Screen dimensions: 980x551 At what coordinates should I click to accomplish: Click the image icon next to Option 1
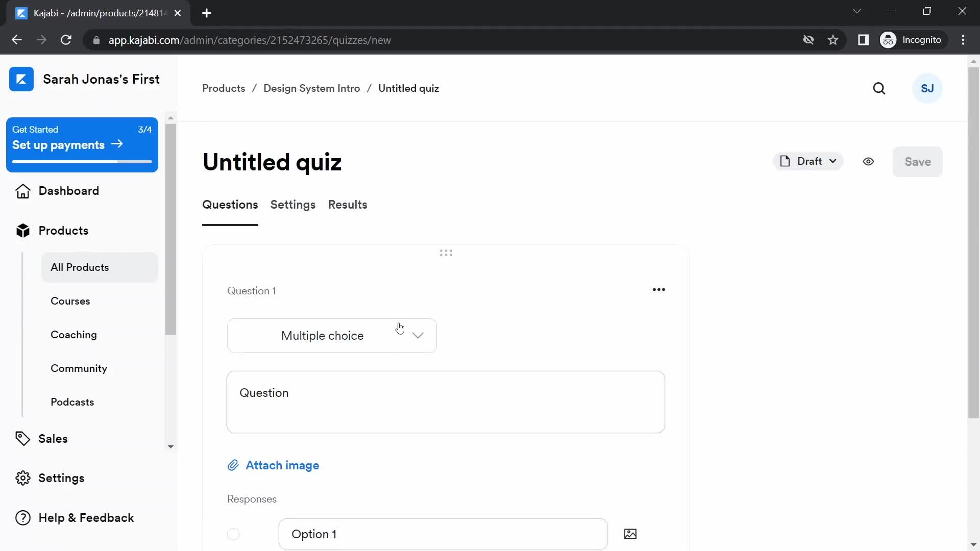pyautogui.click(x=630, y=534)
